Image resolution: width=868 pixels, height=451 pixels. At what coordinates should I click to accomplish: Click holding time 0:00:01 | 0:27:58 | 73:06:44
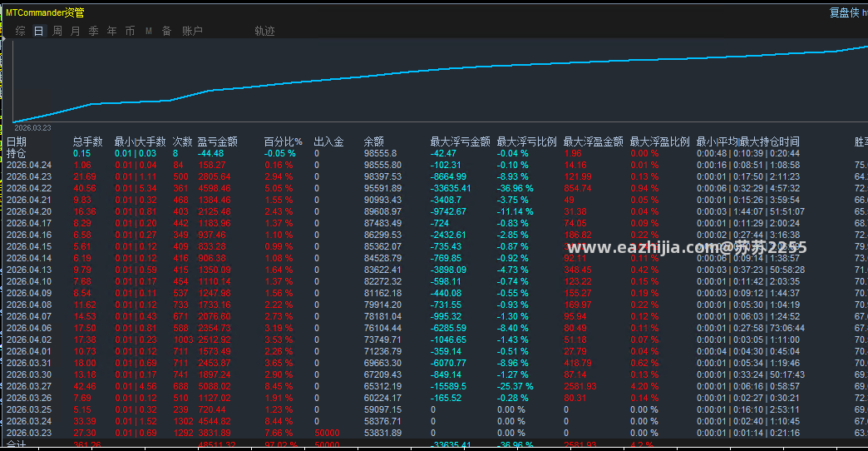click(x=751, y=328)
